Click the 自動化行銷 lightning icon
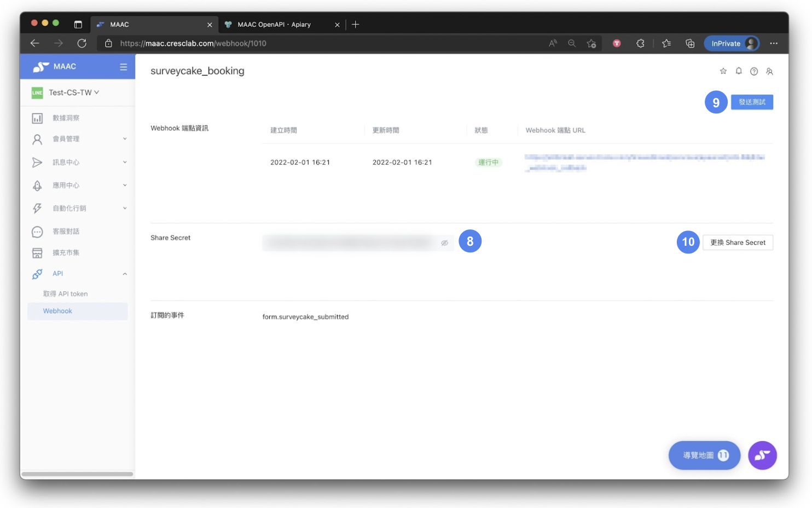The image size is (812, 508). 37,209
